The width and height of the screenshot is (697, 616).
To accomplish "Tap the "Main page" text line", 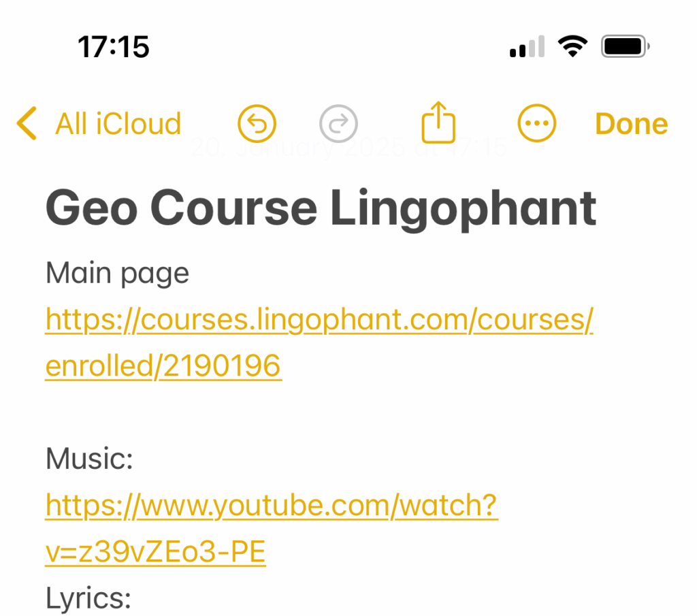I will [x=117, y=274].
